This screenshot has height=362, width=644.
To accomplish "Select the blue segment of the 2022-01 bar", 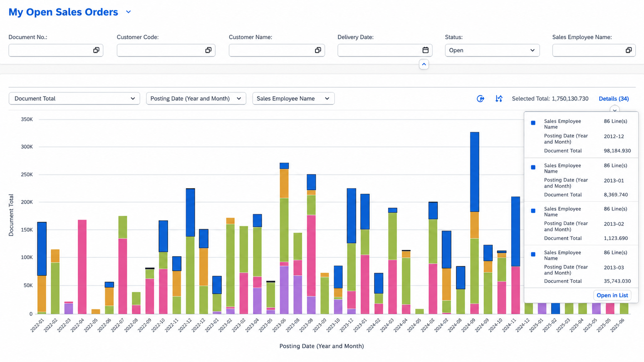I will click(x=42, y=249).
